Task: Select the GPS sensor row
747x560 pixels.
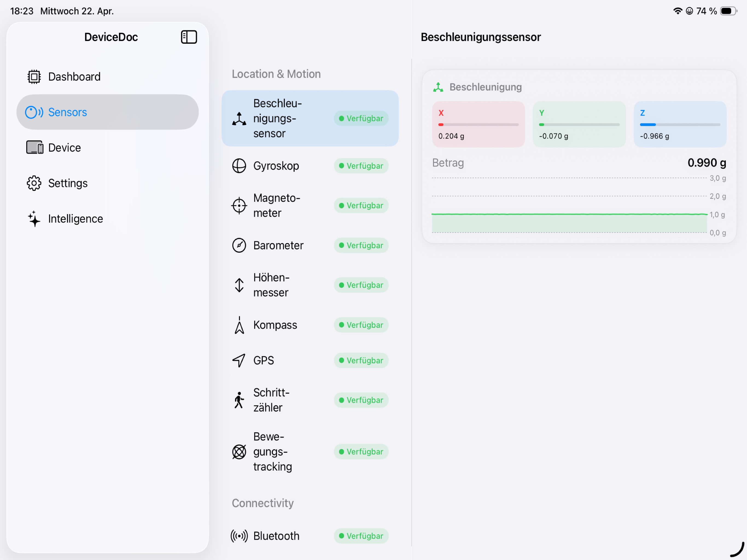Action: click(x=310, y=360)
